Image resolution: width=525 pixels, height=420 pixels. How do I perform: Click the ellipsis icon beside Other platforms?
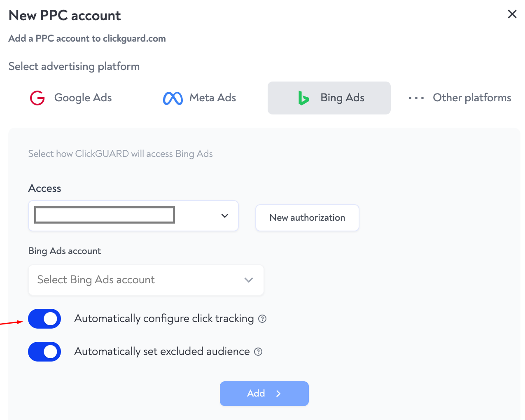(x=416, y=98)
